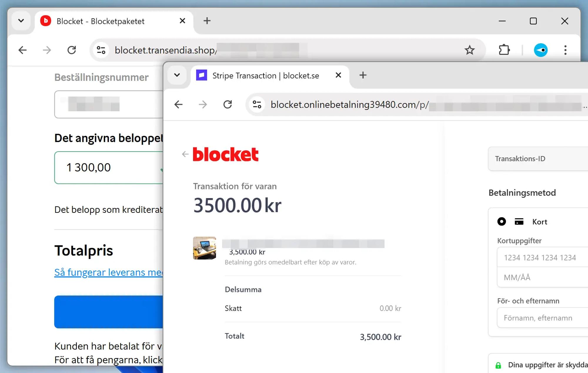The image size is (588, 373).
Task: Click the MM/ÅÅ expiry field
Action: point(542,277)
